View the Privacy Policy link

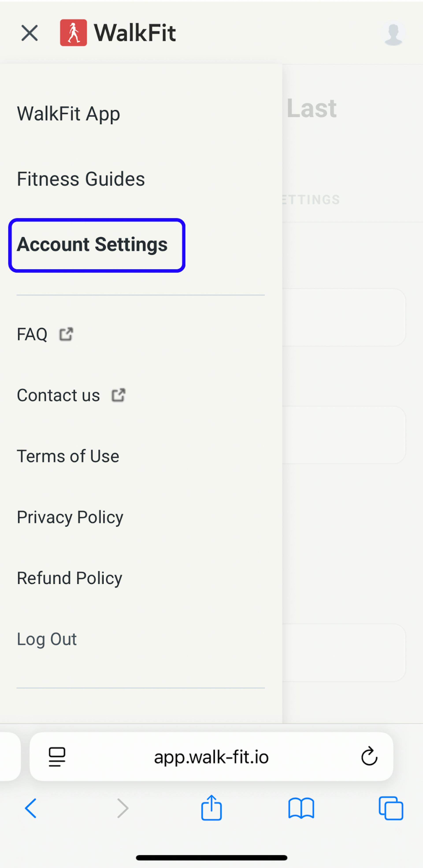70,517
